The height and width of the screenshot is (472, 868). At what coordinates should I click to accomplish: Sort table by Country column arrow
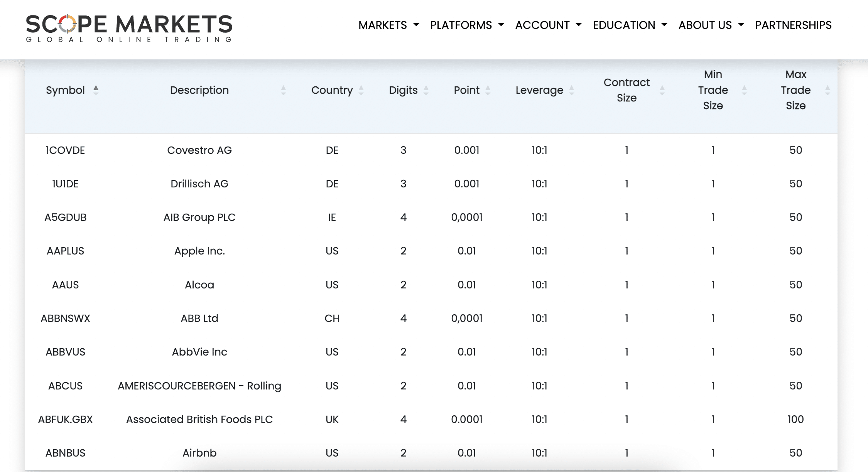(361, 90)
